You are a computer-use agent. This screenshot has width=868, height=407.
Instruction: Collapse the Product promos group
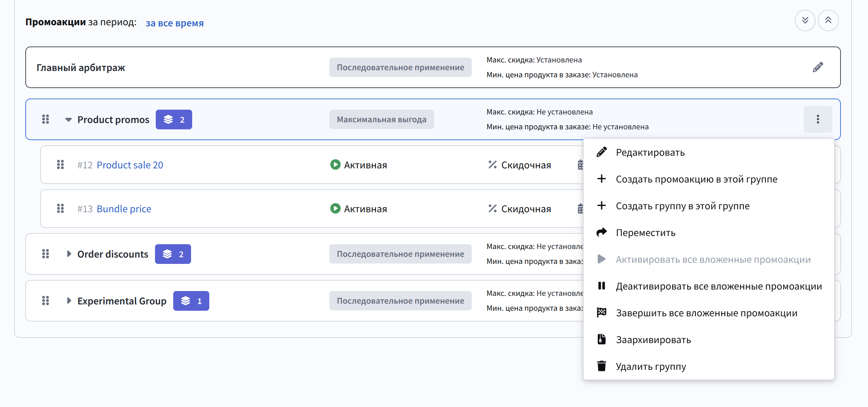click(x=68, y=120)
